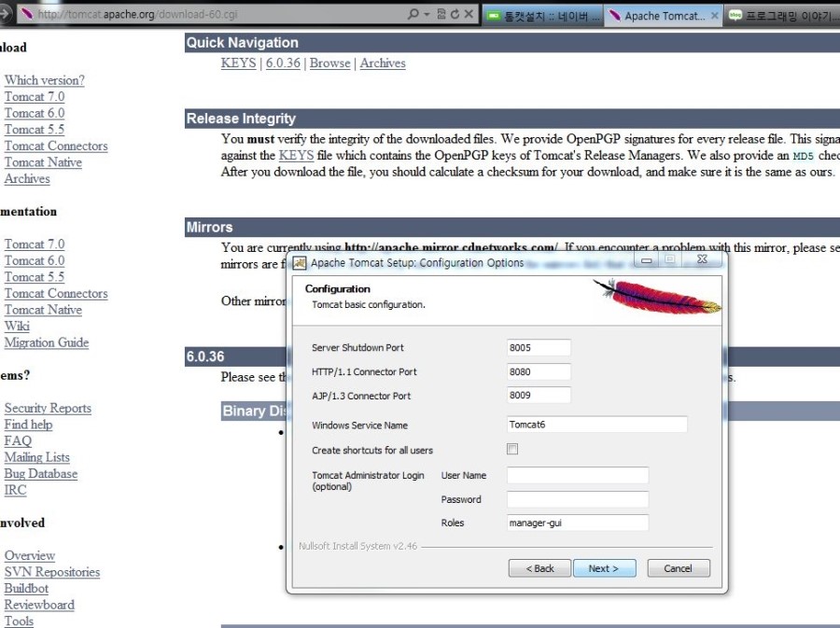Viewport: 840px width, 628px height.
Task: Click the AJP/1.3 Connector Port field
Action: pyautogui.click(x=539, y=395)
